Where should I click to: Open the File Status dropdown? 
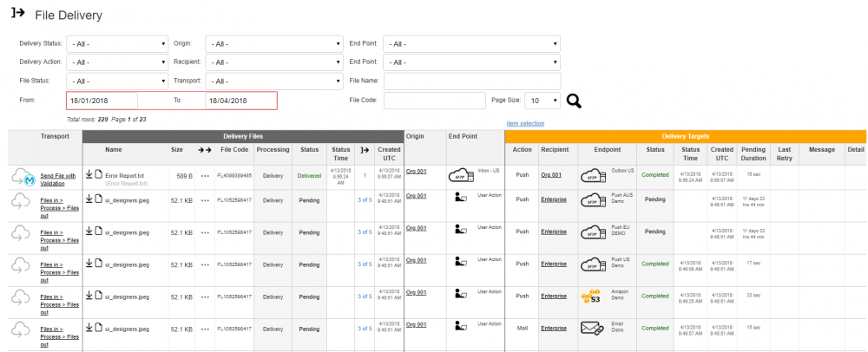(120, 81)
